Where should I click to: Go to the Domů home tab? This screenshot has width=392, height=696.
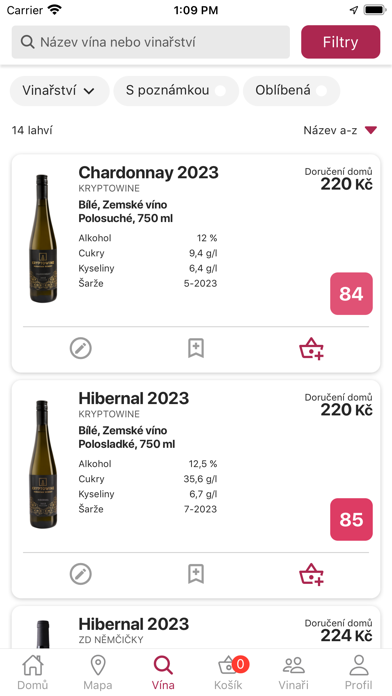click(33, 672)
